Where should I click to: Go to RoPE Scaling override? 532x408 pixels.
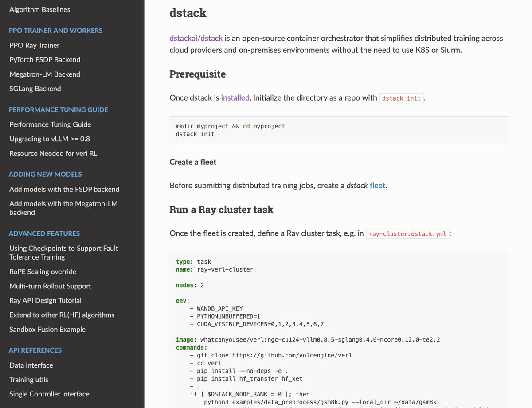pos(43,272)
